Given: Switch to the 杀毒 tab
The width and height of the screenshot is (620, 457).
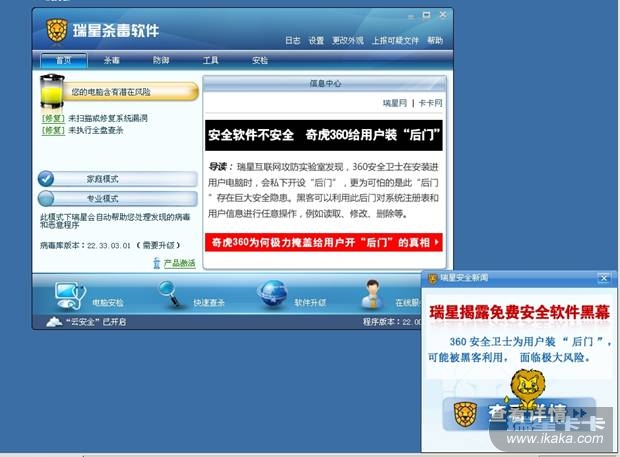Looking at the screenshot, I should (x=112, y=60).
